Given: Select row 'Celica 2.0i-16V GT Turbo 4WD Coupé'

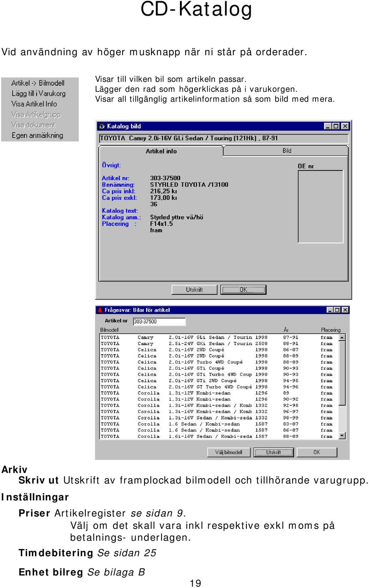Looking at the screenshot, I should (x=219, y=387).
